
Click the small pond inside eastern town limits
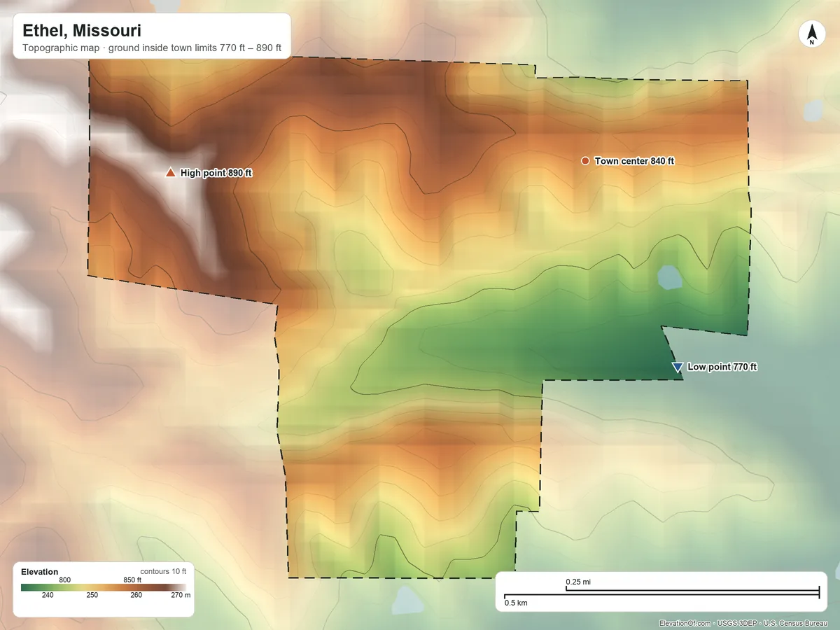668,277
